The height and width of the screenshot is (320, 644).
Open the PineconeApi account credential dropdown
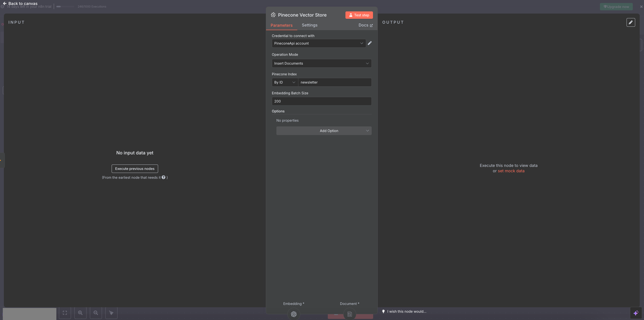(319, 43)
